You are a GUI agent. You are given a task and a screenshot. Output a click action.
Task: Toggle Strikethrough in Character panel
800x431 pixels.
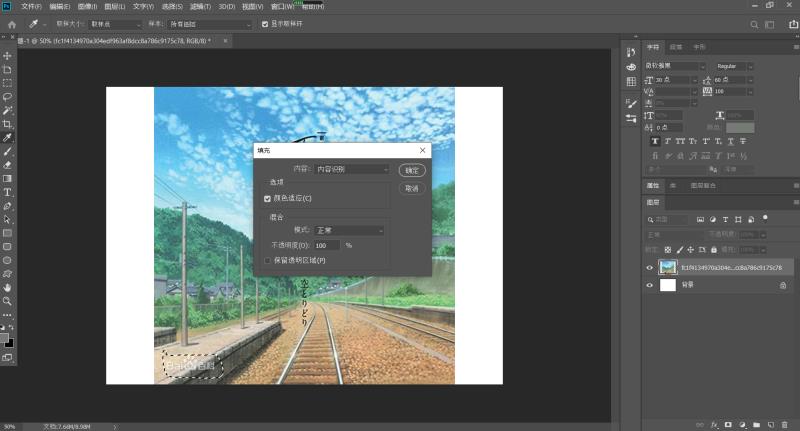[x=743, y=141]
